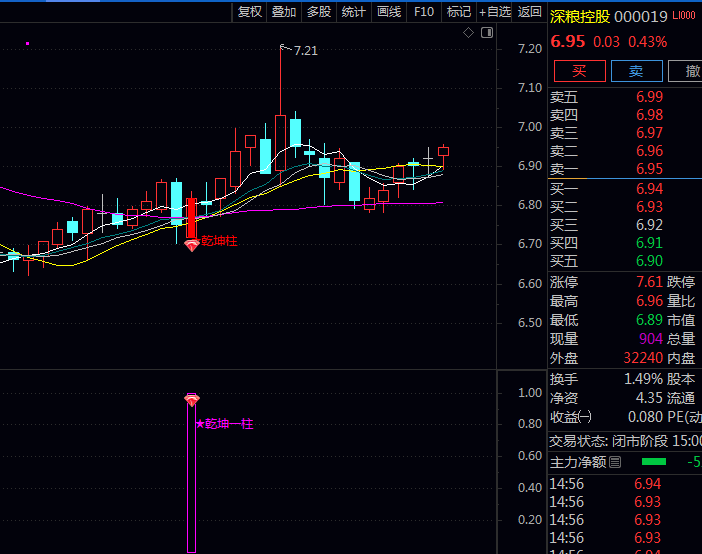Image resolution: width=702 pixels, height=554 pixels.
Task: Click the 返回 back button
Action: point(530,12)
